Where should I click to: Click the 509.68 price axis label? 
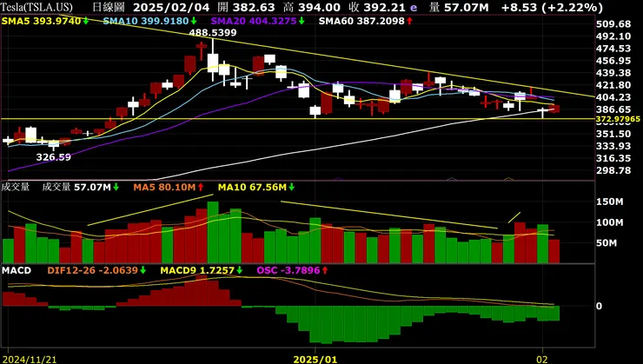613,24
